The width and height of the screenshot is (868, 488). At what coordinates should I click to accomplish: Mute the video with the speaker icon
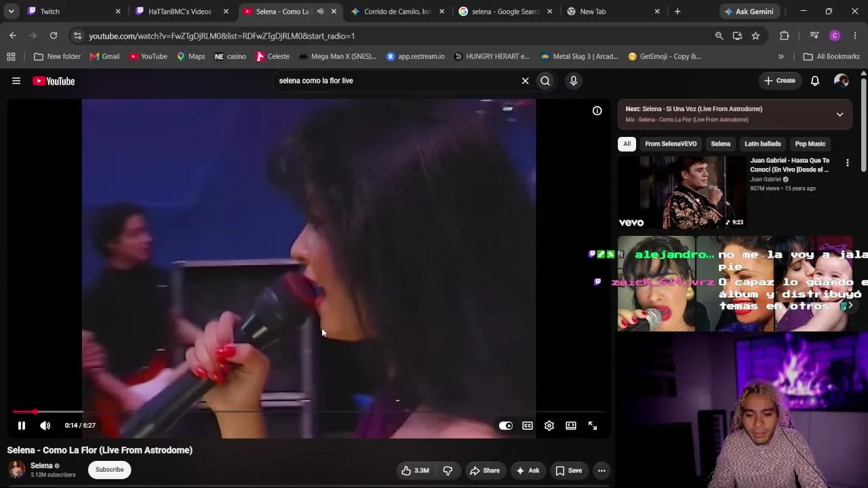(45, 426)
